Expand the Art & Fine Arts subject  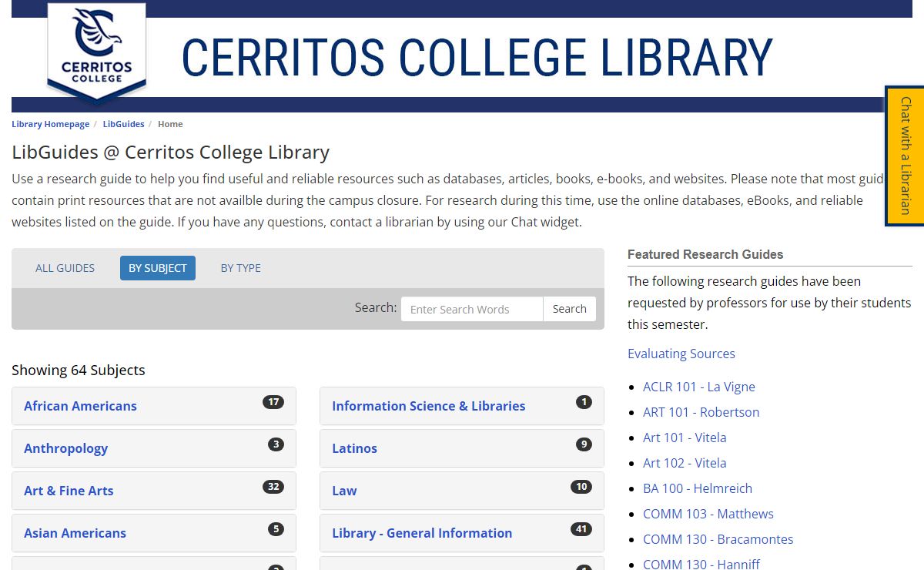point(154,491)
